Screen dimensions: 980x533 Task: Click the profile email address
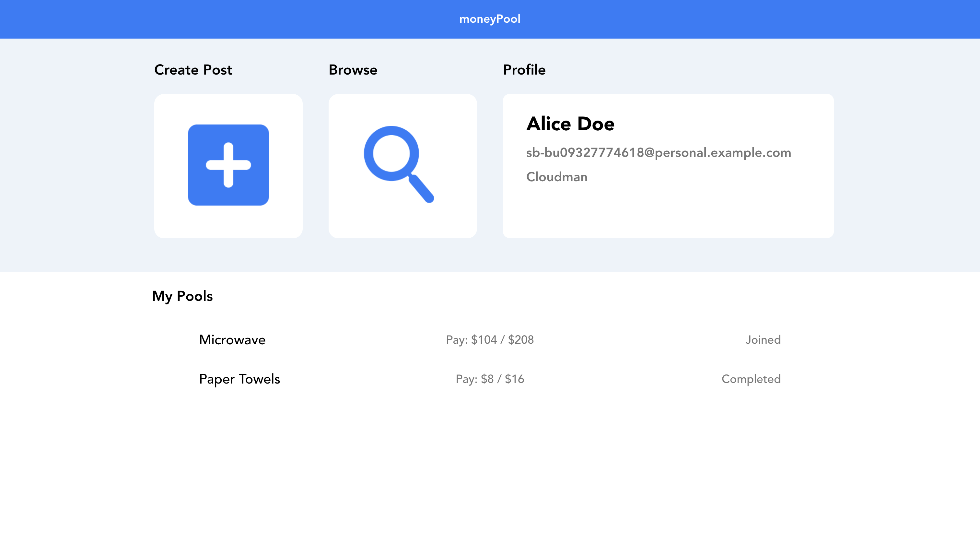tap(658, 153)
